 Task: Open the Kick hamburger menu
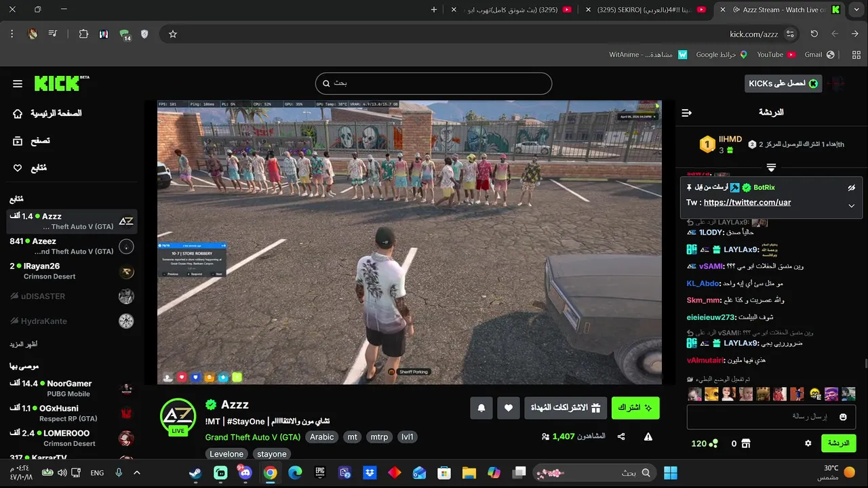[x=18, y=83]
